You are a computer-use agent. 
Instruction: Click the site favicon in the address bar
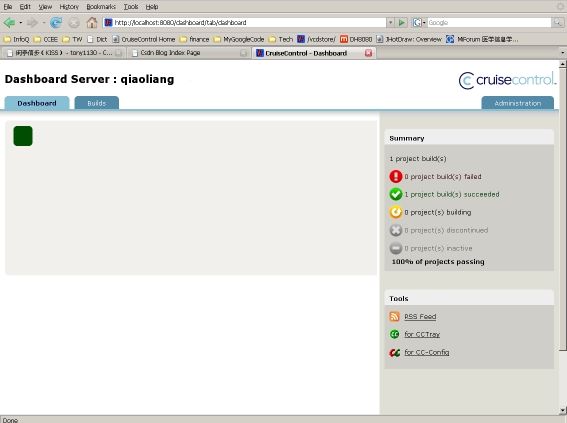[x=108, y=22]
